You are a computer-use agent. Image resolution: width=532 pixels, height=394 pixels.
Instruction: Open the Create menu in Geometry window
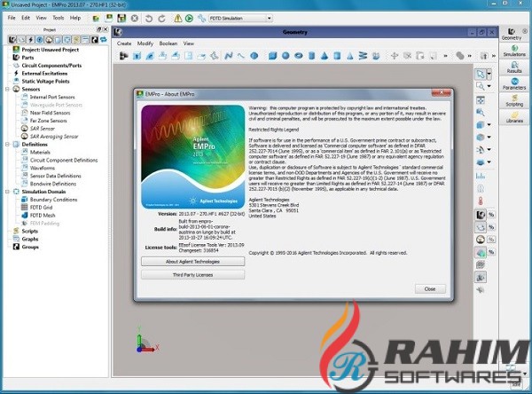pyautogui.click(x=124, y=43)
